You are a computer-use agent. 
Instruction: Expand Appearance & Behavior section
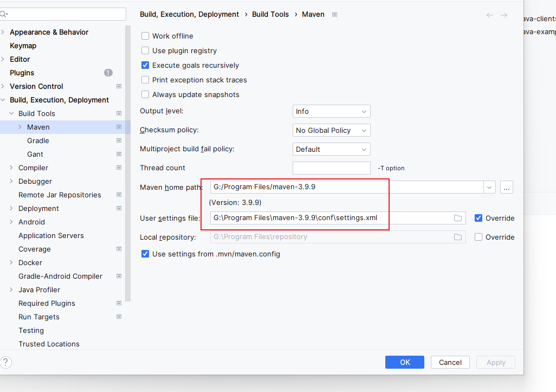(3, 32)
